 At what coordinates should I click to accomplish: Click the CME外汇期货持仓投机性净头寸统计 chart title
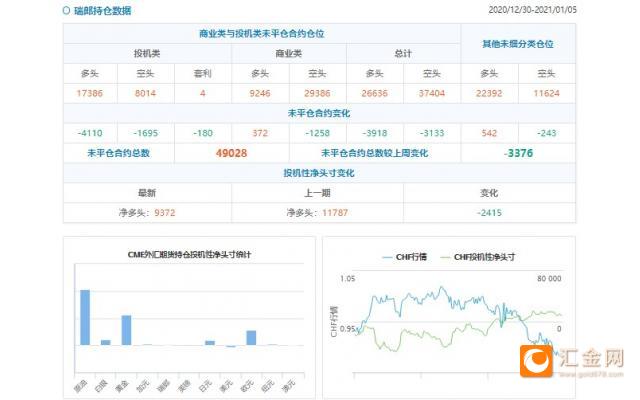189,255
